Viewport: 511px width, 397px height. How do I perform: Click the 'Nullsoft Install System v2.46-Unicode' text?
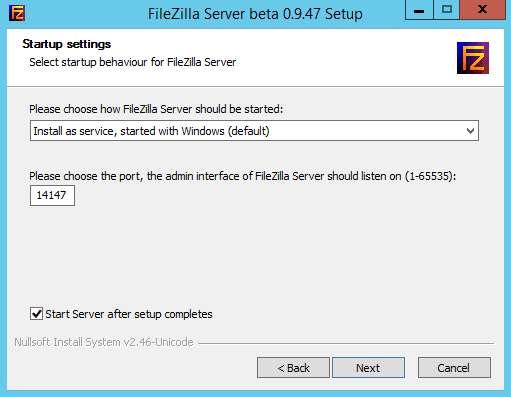pyautogui.click(x=104, y=342)
